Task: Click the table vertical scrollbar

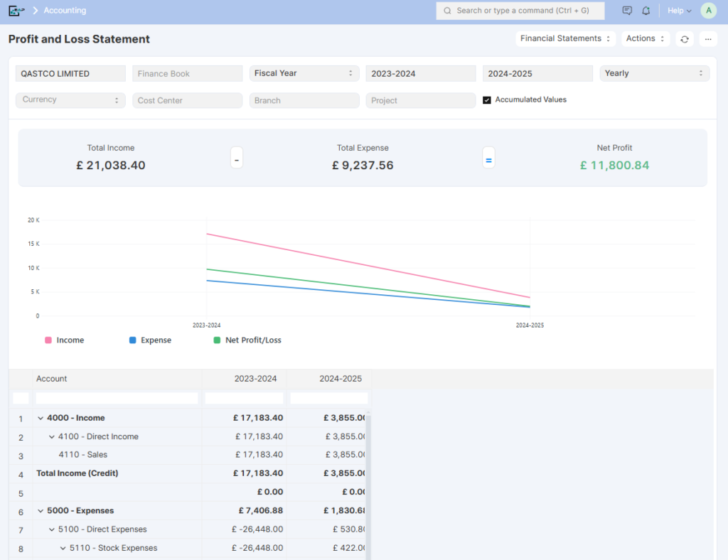Action: [368, 485]
